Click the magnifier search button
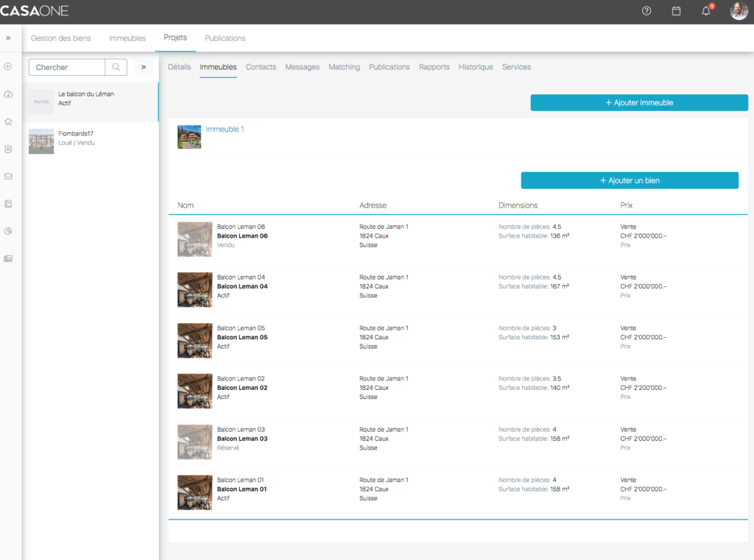 coord(116,67)
